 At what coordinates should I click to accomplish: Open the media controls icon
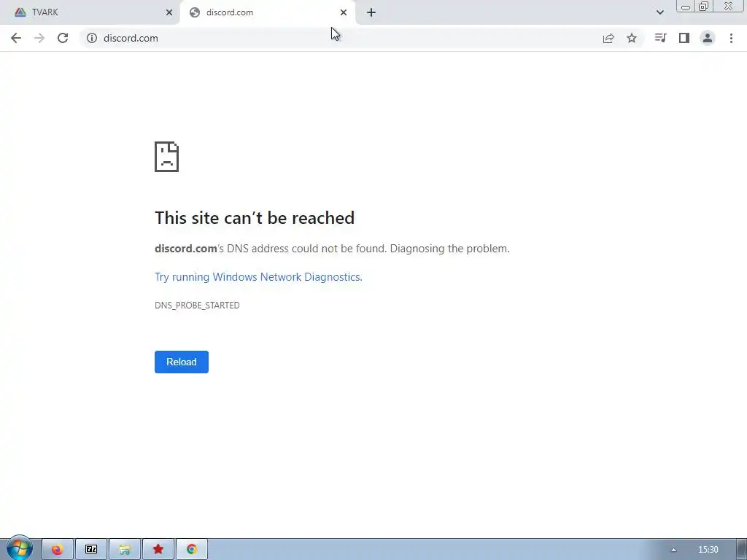click(x=660, y=38)
